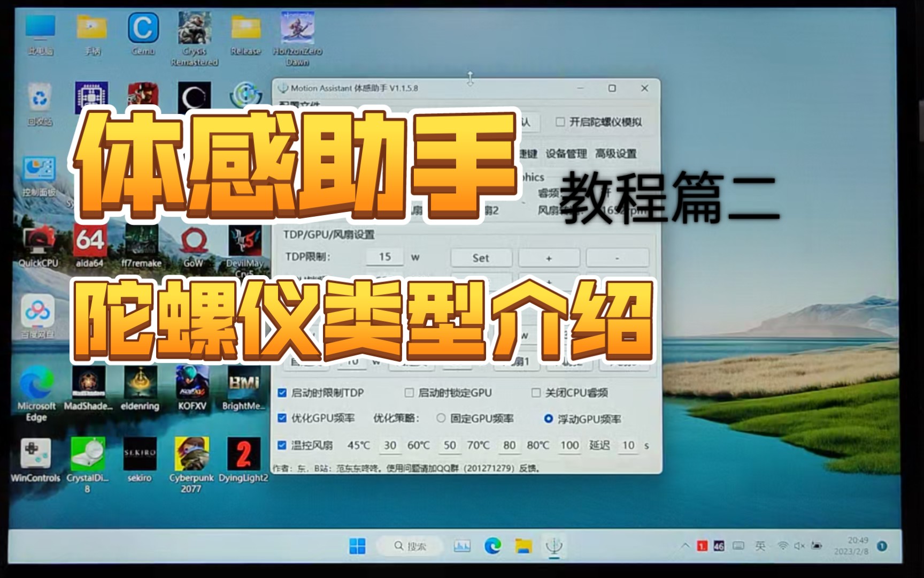The width and height of the screenshot is (924, 578).
Task: Launch the sekiro shortcut
Action: [x=140, y=460]
